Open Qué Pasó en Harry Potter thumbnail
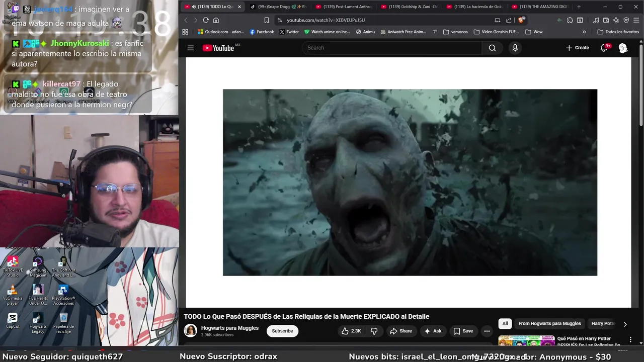The height and width of the screenshot is (362, 644). click(526, 341)
